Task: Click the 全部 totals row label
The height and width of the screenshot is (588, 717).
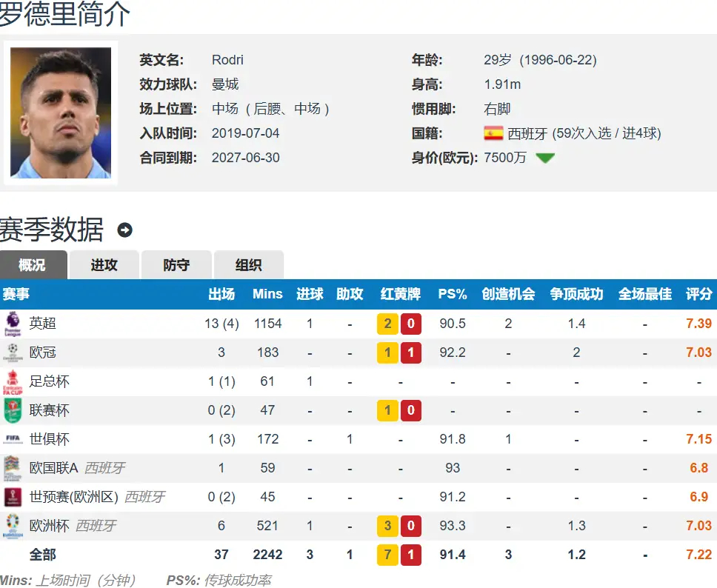Action: click(x=43, y=554)
